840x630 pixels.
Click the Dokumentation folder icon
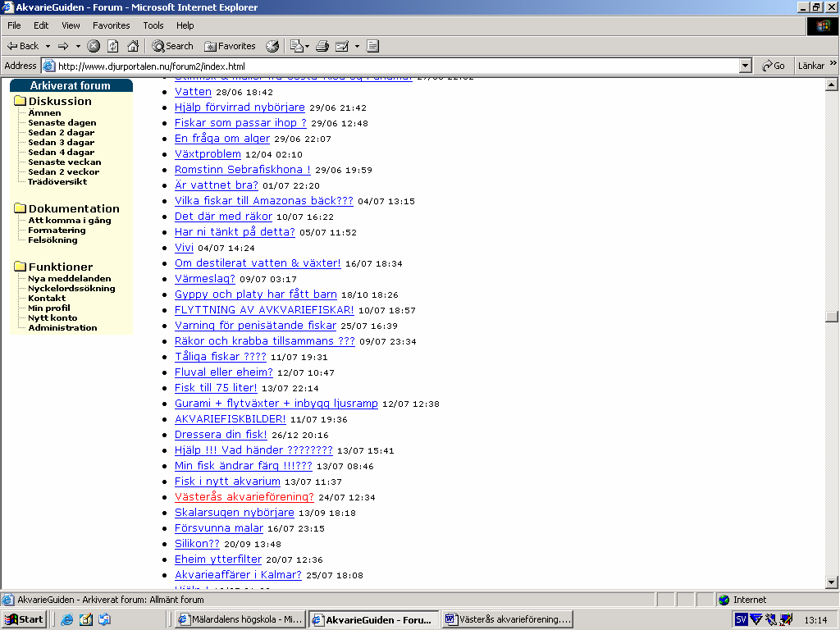(x=21, y=208)
